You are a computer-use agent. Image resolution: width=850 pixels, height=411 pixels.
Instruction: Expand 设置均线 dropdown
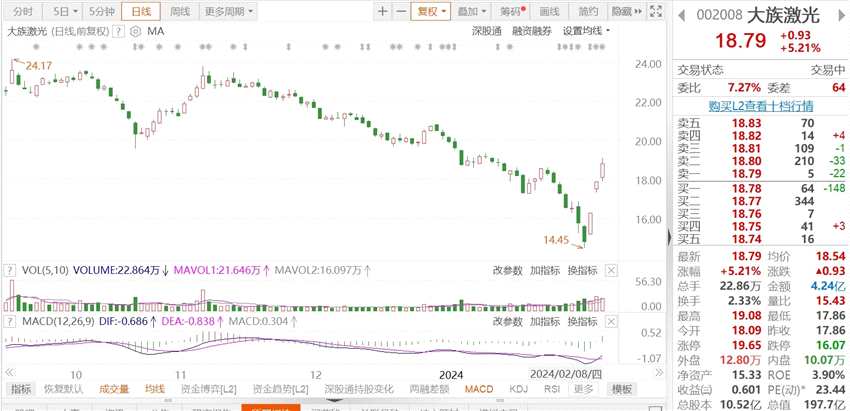(x=586, y=31)
